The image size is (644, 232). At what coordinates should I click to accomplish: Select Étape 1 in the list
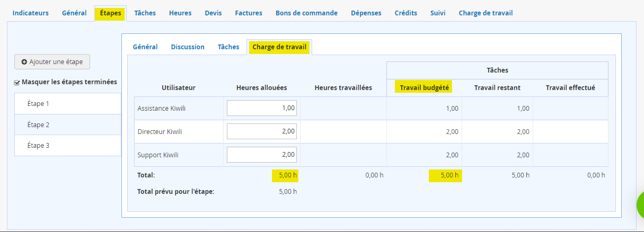point(68,103)
